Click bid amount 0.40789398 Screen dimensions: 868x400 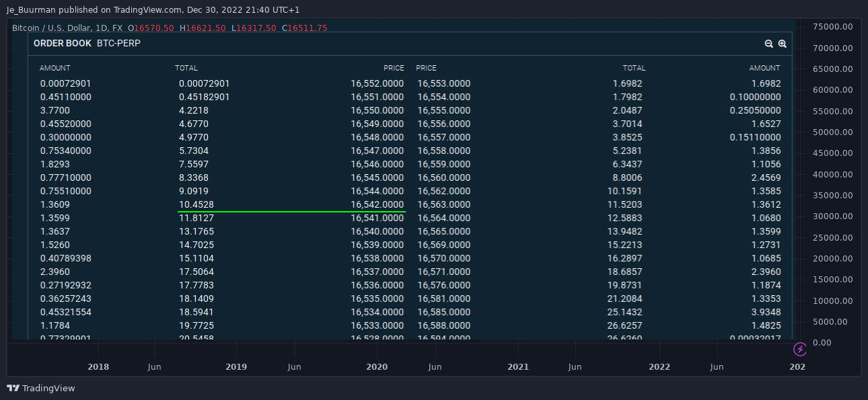click(66, 258)
